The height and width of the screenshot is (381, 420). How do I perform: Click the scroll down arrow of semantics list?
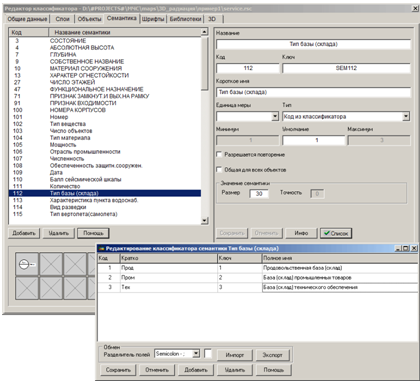pyautogui.click(x=205, y=220)
